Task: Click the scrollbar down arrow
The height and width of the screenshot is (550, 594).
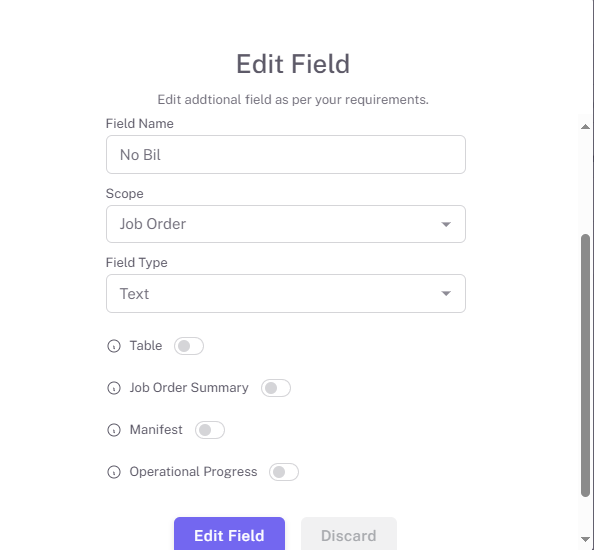Action: [x=585, y=539]
